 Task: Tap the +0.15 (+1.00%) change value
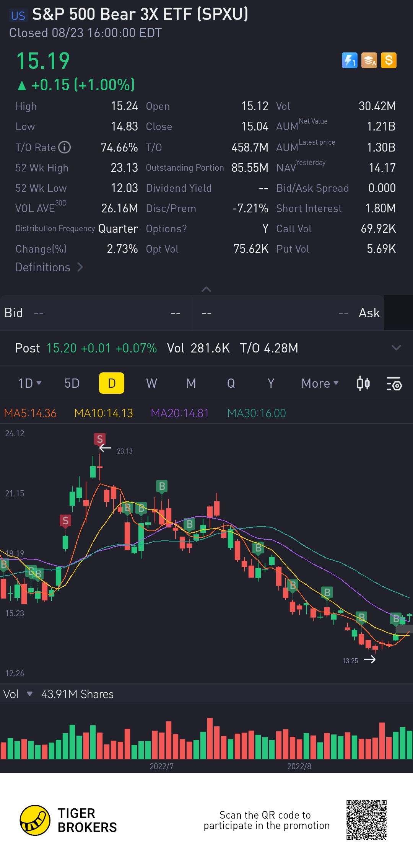(x=83, y=85)
